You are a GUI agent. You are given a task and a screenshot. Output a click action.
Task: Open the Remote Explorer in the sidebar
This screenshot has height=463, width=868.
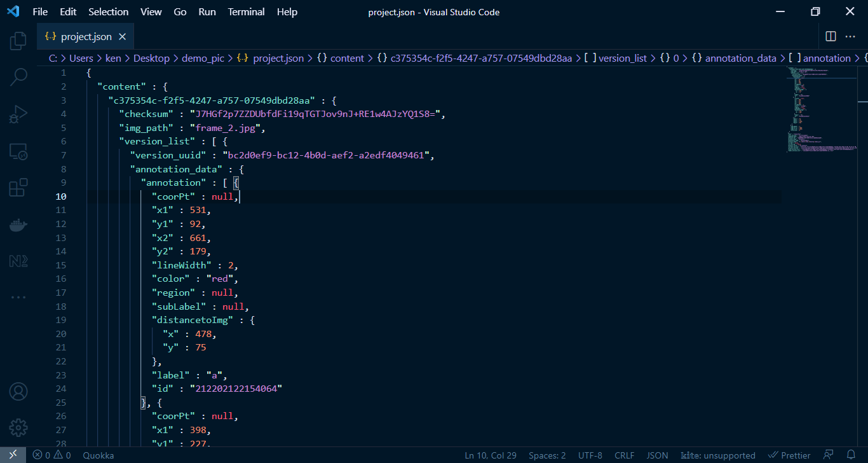pos(18,151)
